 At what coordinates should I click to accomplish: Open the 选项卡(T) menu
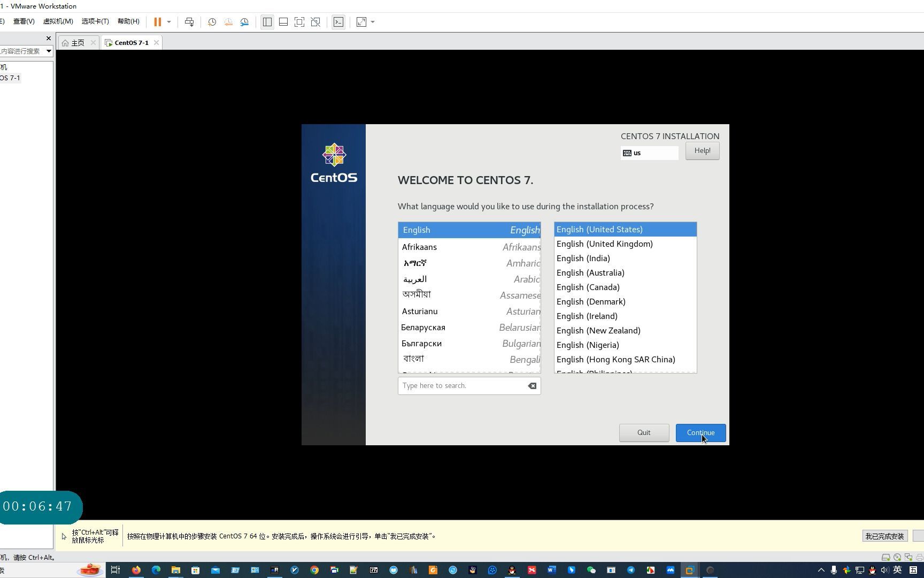tap(95, 21)
